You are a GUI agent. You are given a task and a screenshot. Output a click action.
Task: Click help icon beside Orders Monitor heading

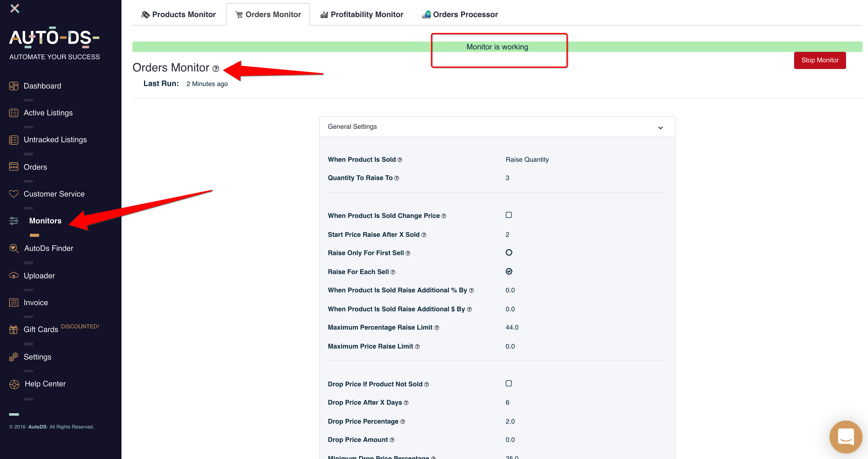[x=216, y=69]
